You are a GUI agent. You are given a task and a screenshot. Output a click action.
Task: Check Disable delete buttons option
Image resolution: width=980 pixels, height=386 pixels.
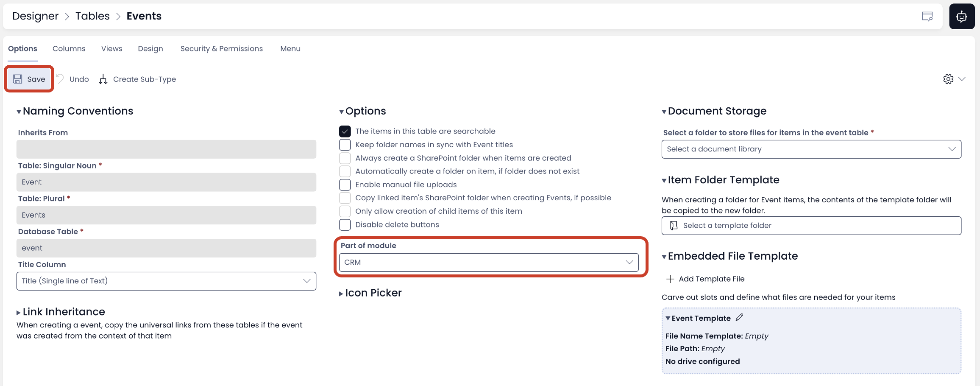click(x=345, y=225)
